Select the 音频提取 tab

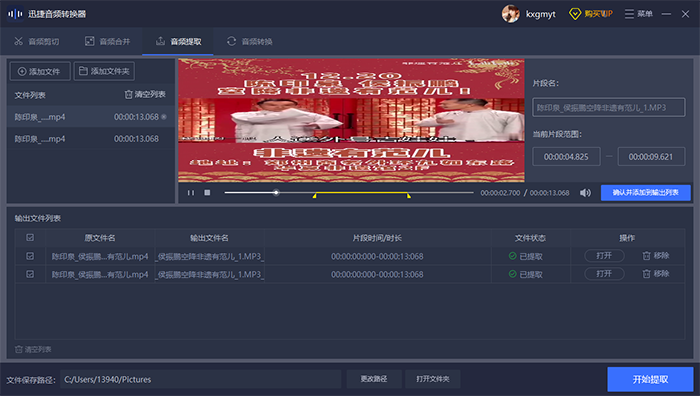(x=179, y=42)
